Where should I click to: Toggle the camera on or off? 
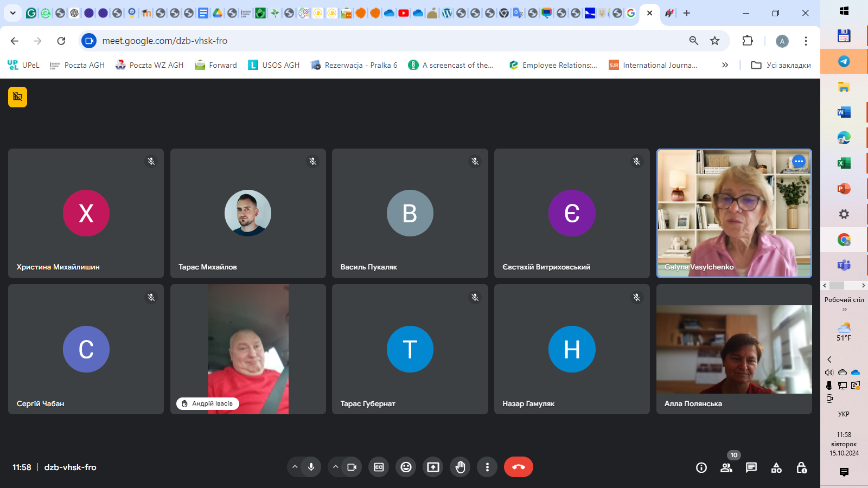[x=352, y=467]
